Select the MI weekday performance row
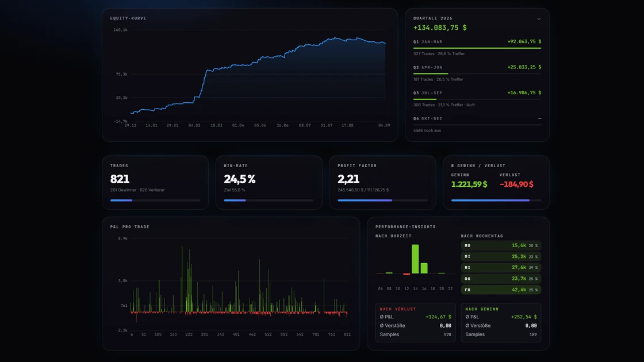The image size is (644, 362). [x=501, y=268]
